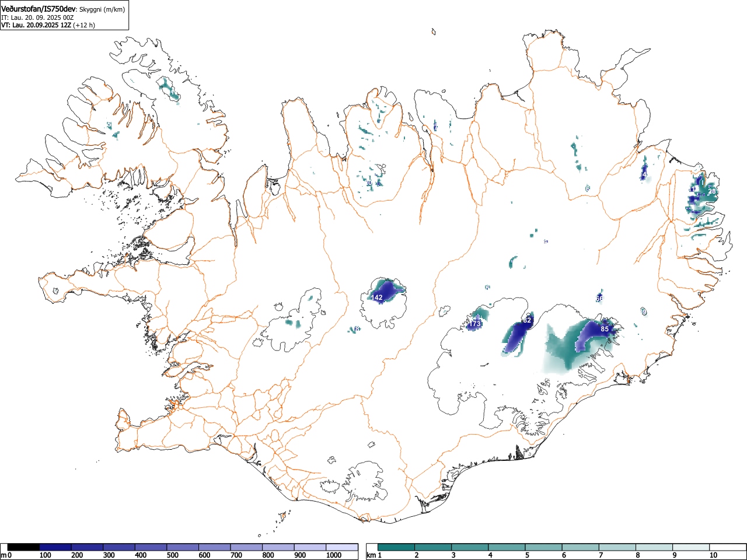Select the 'Skyggni (m/km)' parameter label
The image size is (747, 560).
pyautogui.click(x=102, y=9)
